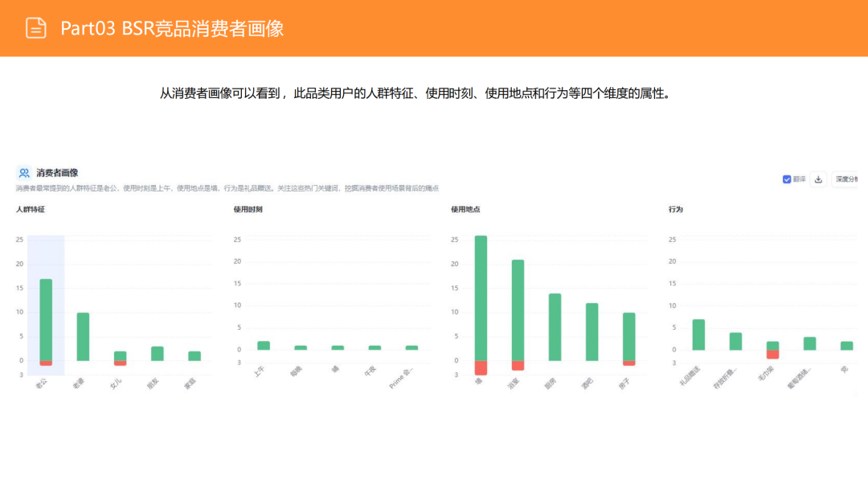This screenshot has height=489, width=868.
Task: Select the tall green 墙 bar
Action: coord(481,298)
